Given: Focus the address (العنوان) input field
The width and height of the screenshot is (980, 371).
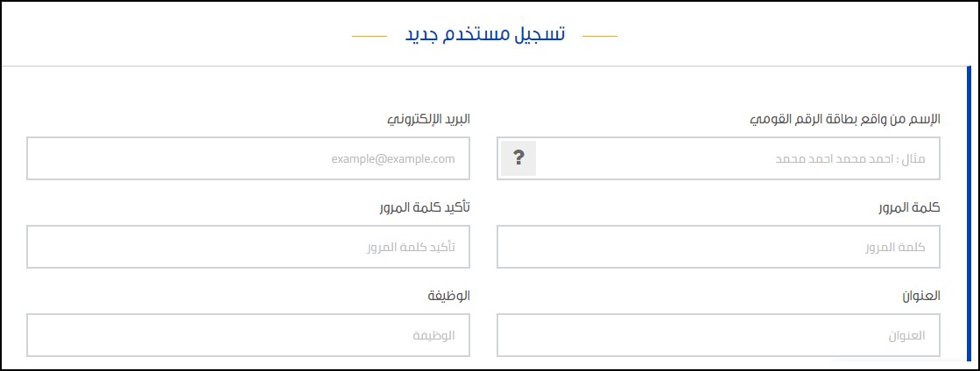Looking at the screenshot, I should 718,335.
